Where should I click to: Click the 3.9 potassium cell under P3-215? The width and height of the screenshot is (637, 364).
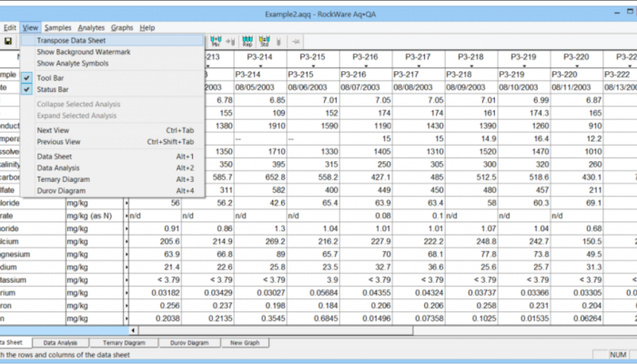coord(313,280)
